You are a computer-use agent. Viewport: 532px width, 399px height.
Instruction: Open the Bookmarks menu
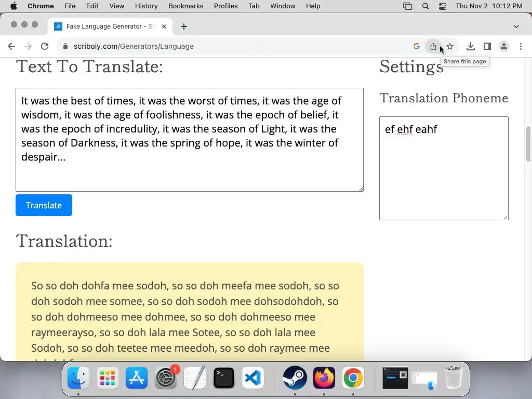pyautogui.click(x=185, y=6)
